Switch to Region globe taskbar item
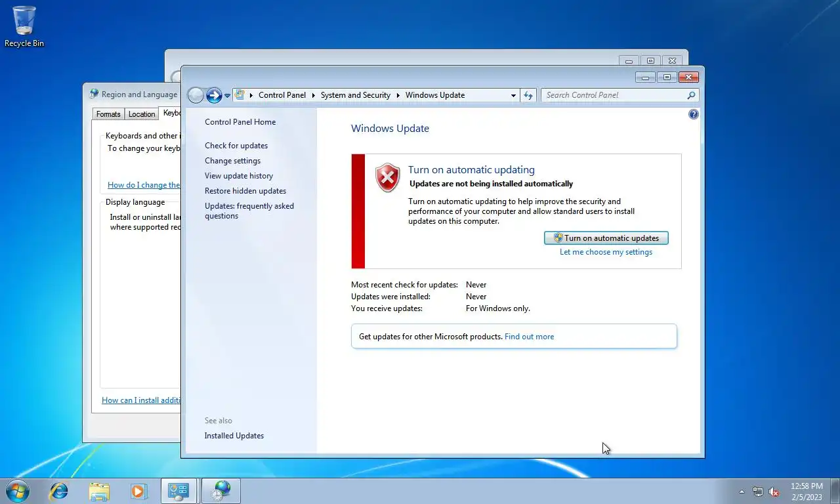 (x=221, y=491)
